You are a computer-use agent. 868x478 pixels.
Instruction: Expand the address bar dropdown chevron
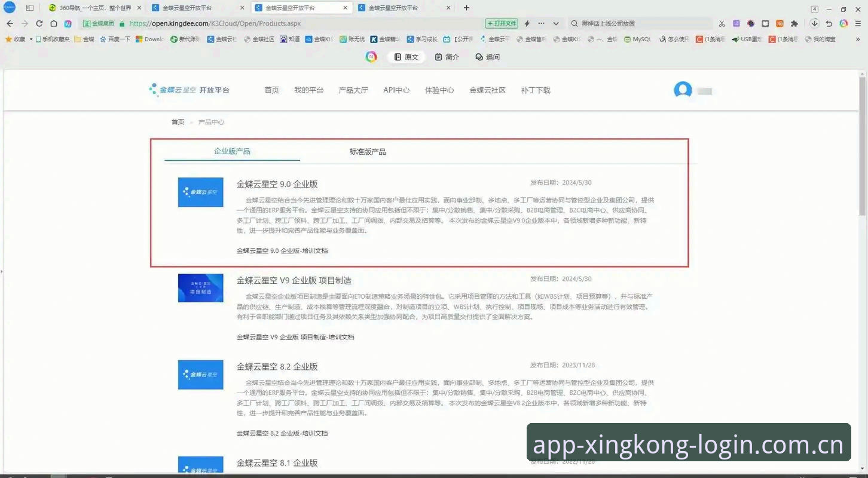(556, 23)
